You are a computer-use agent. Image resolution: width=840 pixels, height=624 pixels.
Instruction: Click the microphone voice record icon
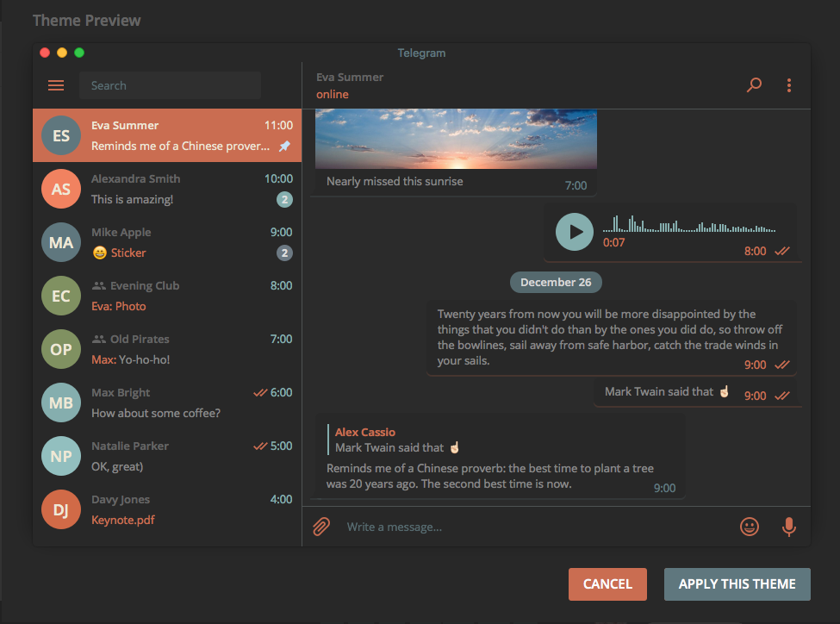788,527
